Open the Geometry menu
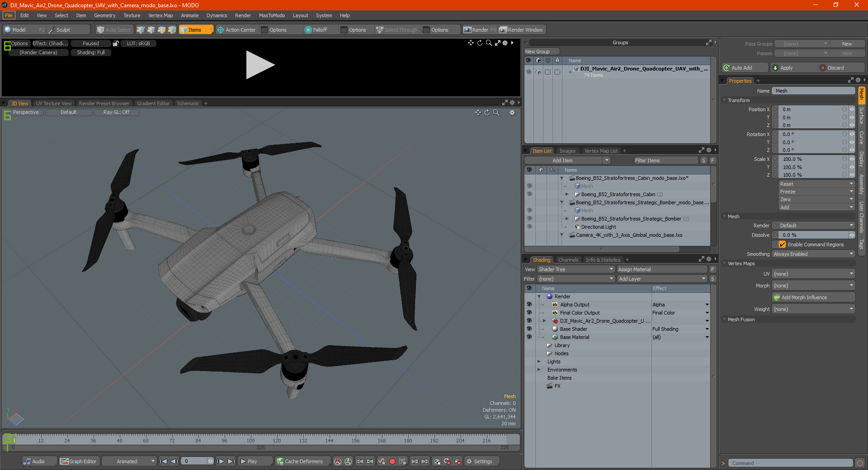 coord(104,15)
